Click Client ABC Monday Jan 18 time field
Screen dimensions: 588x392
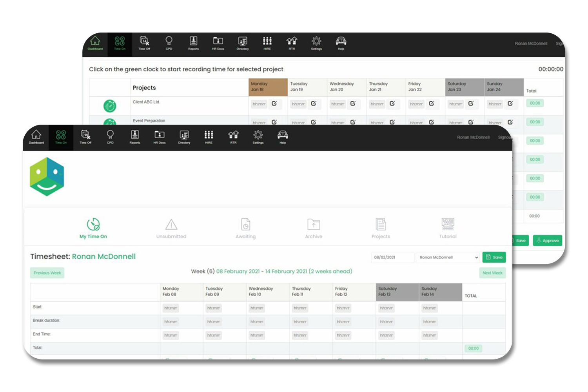259,104
